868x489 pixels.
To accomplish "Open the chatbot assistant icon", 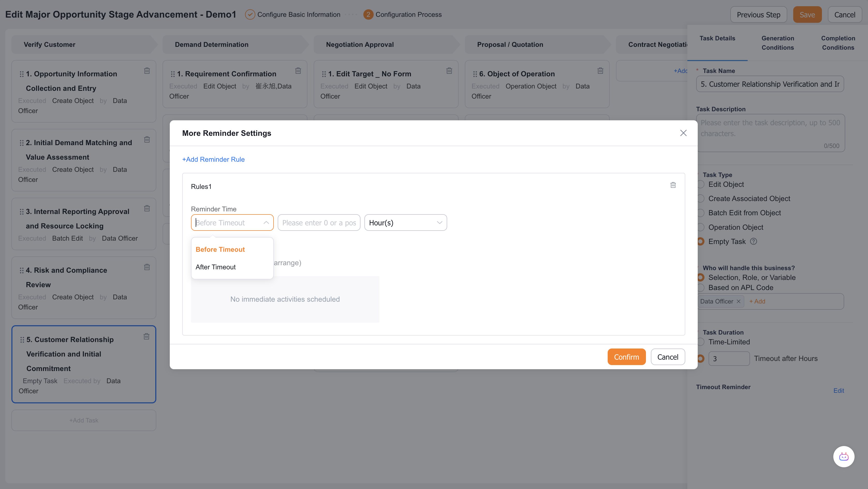I will [844, 457].
